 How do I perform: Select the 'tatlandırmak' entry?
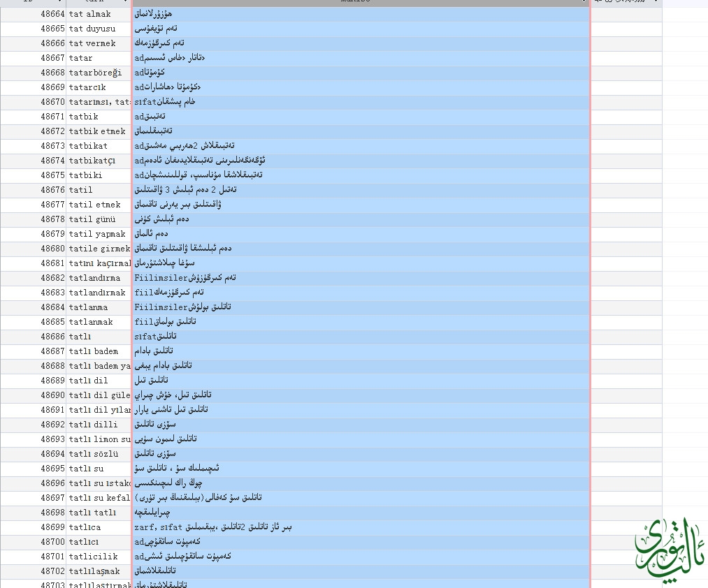tap(99, 293)
